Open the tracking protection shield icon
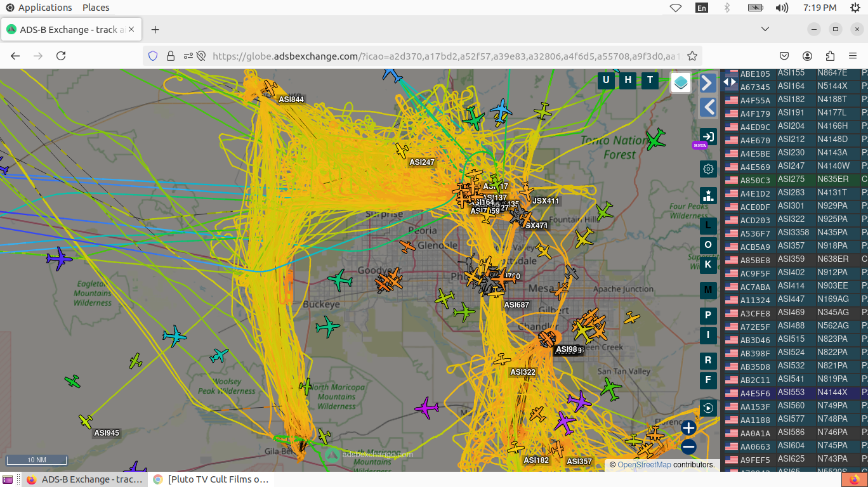Viewport: 868px width, 487px height. click(x=152, y=56)
